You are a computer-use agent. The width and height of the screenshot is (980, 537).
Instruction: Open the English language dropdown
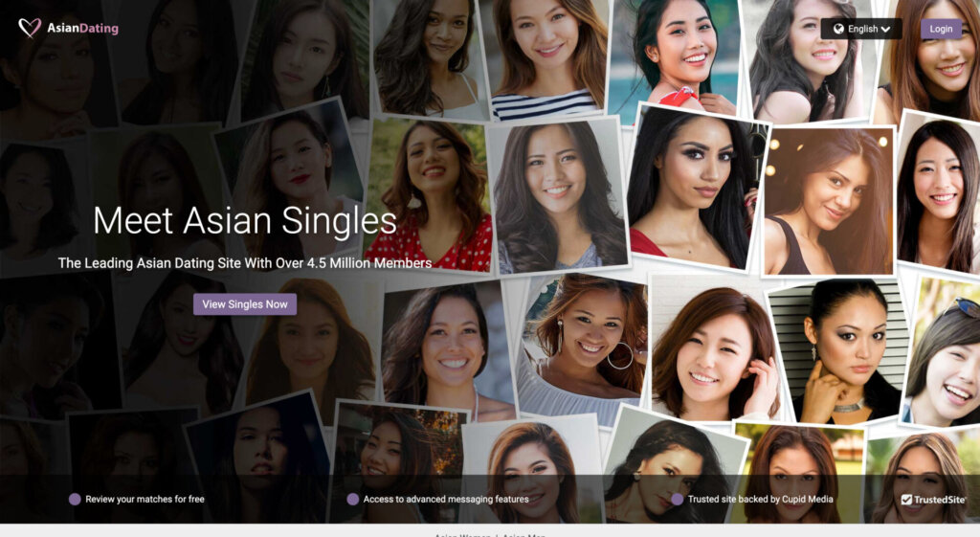pos(861,29)
